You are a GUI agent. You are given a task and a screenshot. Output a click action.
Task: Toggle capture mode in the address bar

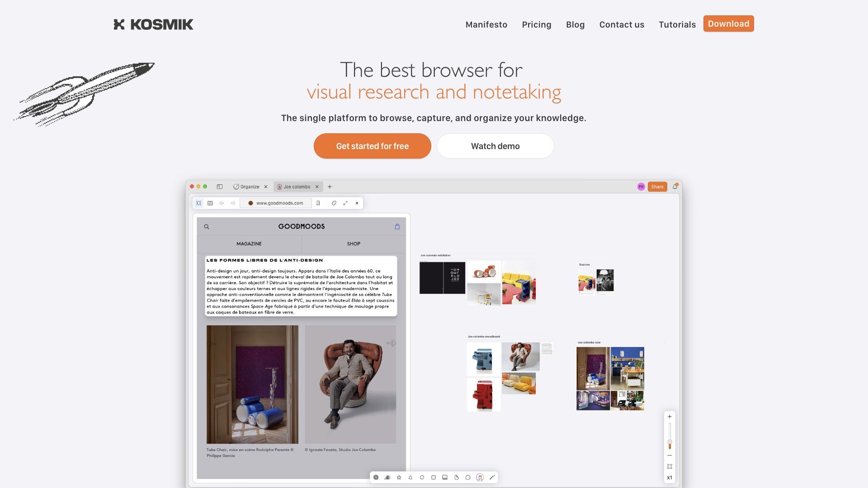point(198,203)
